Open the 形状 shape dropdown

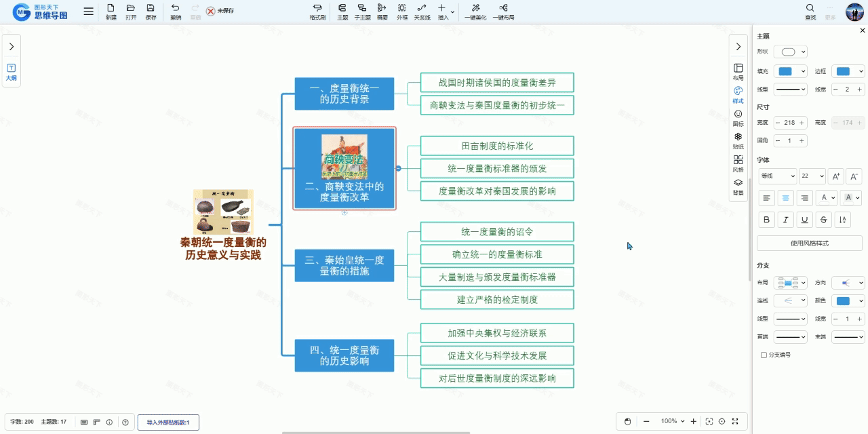pyautogui.click(x=791, y=52)
